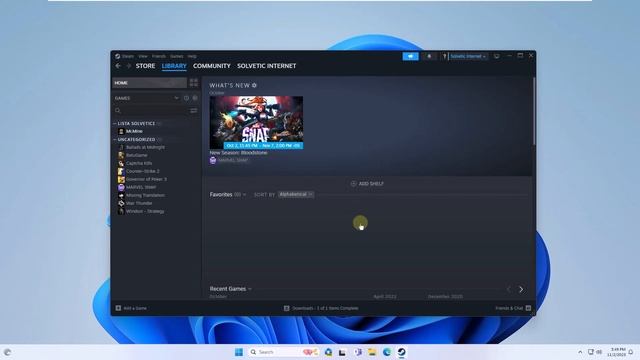
Task: Click the library vertical scrollbar
Action: (534, 111)
